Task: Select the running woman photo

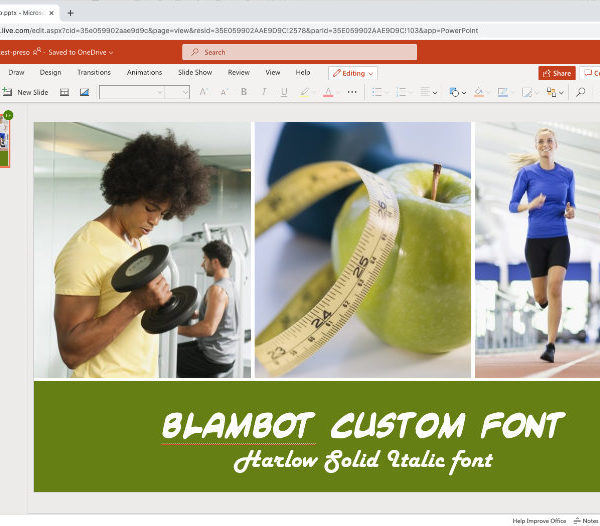Action: tap(537, 250)
